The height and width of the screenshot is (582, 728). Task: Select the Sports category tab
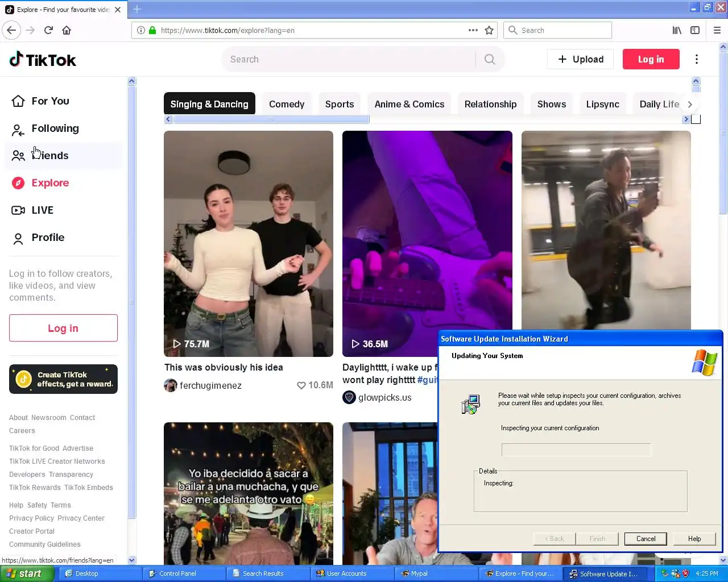pos(340,104)
